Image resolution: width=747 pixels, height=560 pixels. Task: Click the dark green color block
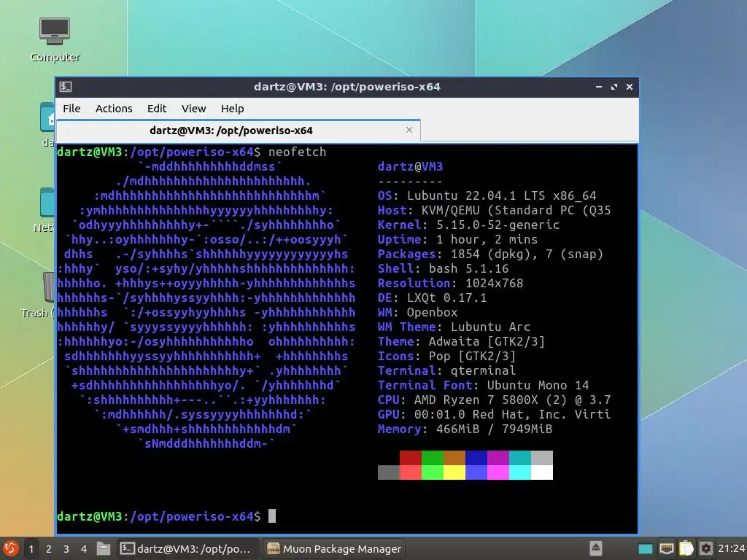click(x=432, y=458)
